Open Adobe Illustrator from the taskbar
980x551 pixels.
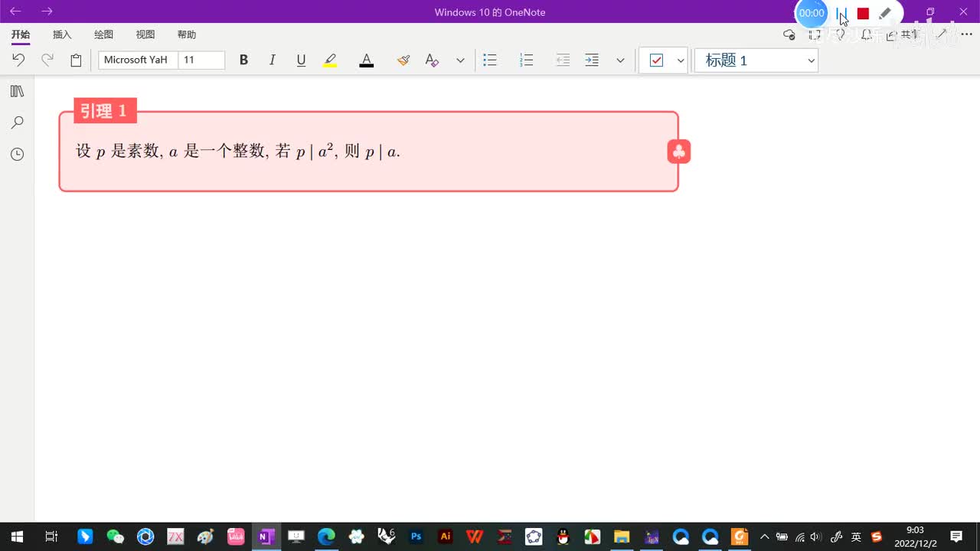click(x=445, y=536)
